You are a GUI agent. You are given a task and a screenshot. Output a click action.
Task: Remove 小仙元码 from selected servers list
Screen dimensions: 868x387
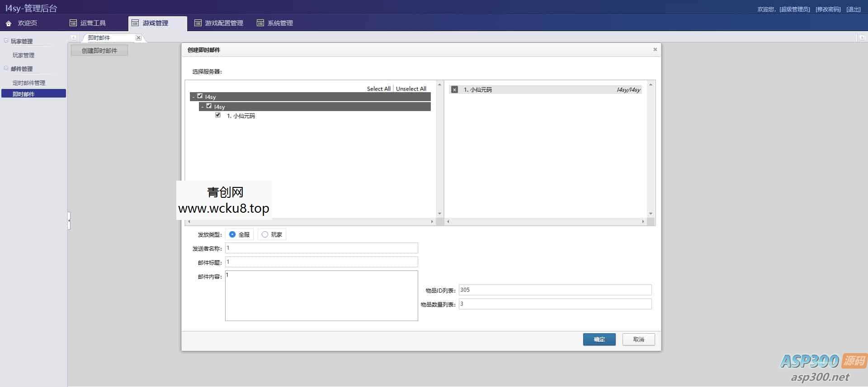pos(454,90)
